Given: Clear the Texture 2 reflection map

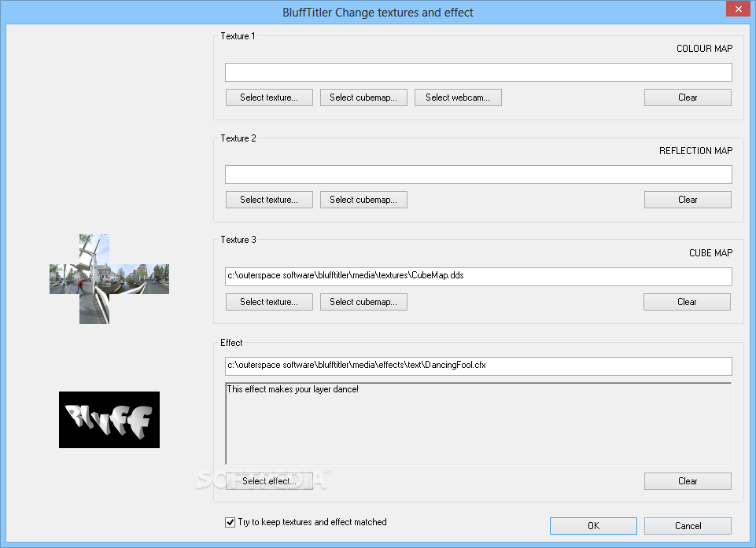Looking at the screenshot, I should click(x=688, y=200).
